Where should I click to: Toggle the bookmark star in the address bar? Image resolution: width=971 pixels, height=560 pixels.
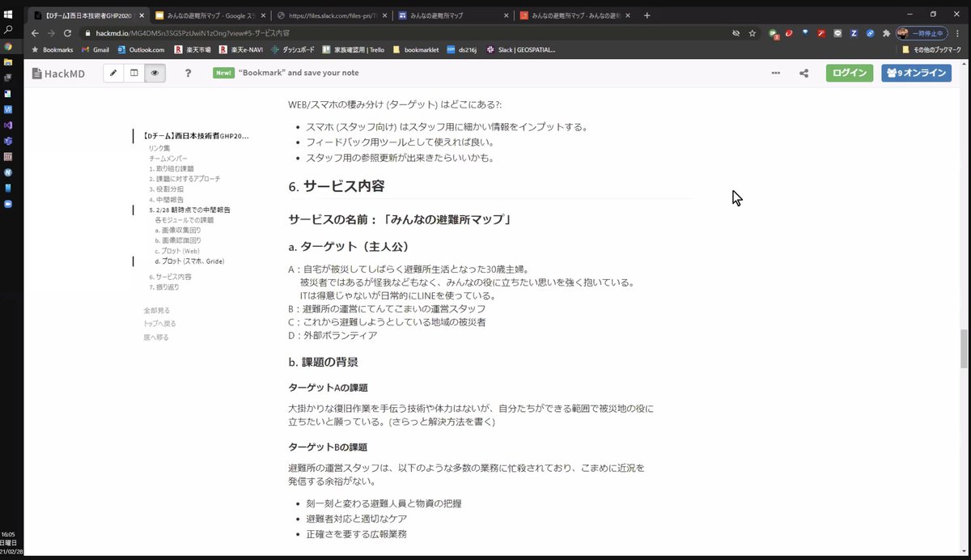pos(752,34)
